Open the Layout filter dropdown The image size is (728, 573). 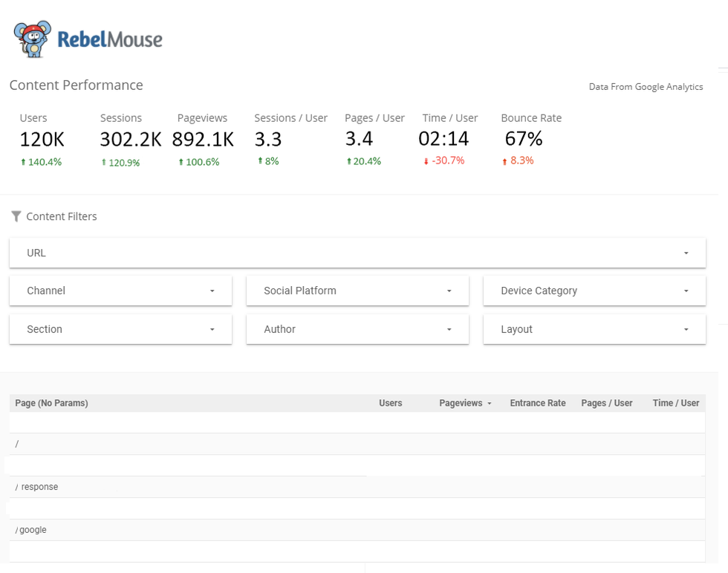[594, 329]
